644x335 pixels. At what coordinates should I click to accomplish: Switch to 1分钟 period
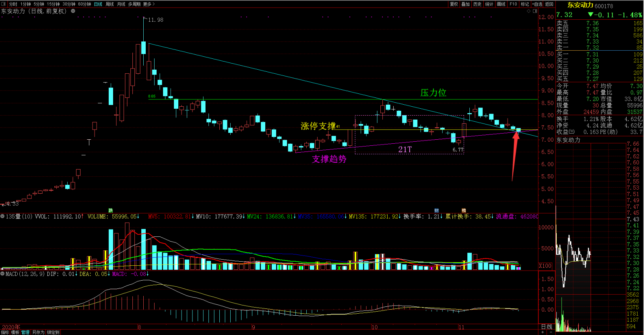pyautogui.click(x=26, y=4)
